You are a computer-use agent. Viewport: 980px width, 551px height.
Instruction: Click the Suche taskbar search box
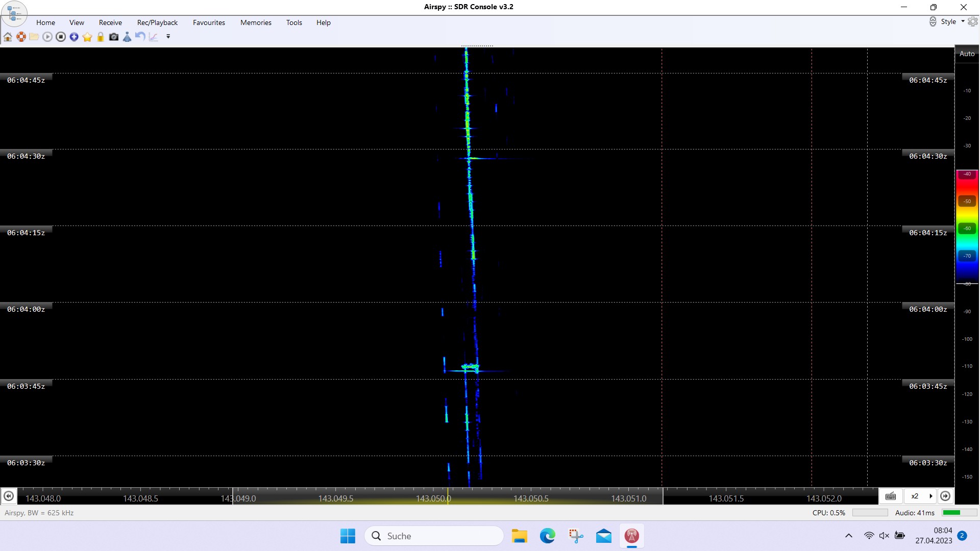434,536
